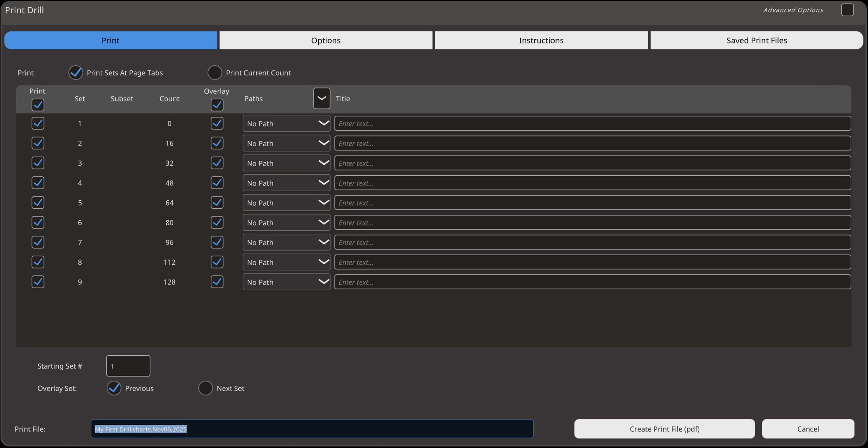Screen dimensions: 868x448
Task: Uncheck the Print header select-all checkbox
Action: click(x=38, y=105)
